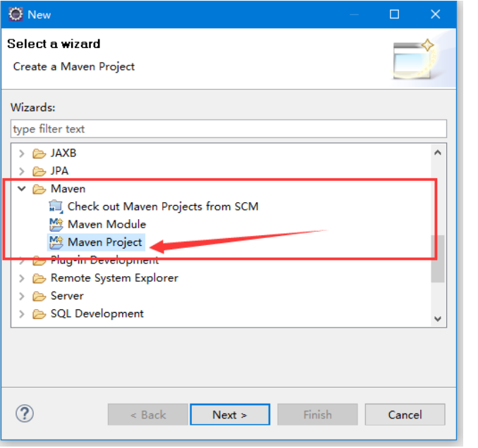
Task: Click the Eclipse icon in the title bar
Action: (x=16, y=14)
